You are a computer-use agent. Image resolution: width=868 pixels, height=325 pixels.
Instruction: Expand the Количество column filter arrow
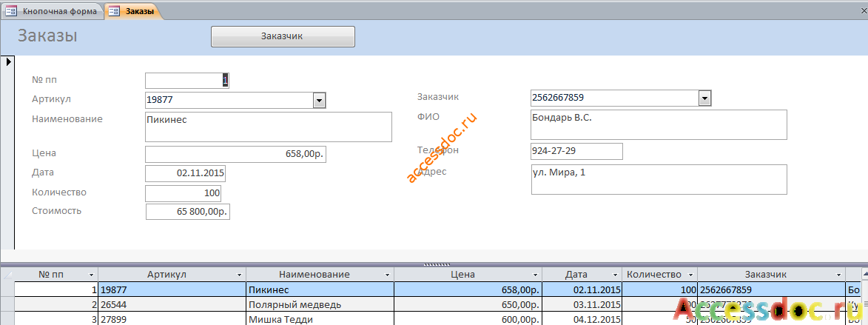[x=690, y=275]
